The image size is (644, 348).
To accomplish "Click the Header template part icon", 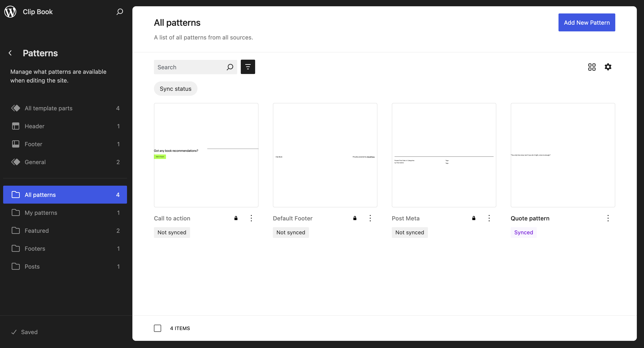I will 16,126.
